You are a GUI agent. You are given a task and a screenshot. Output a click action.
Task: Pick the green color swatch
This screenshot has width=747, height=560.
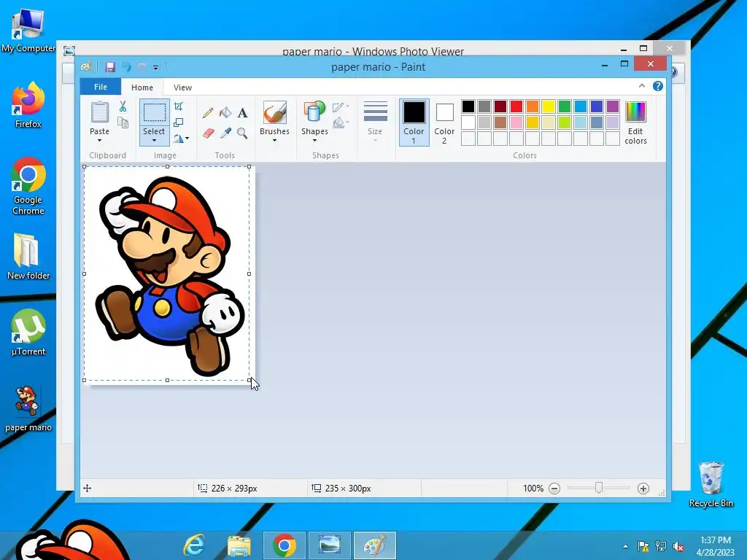pos(565,106)
